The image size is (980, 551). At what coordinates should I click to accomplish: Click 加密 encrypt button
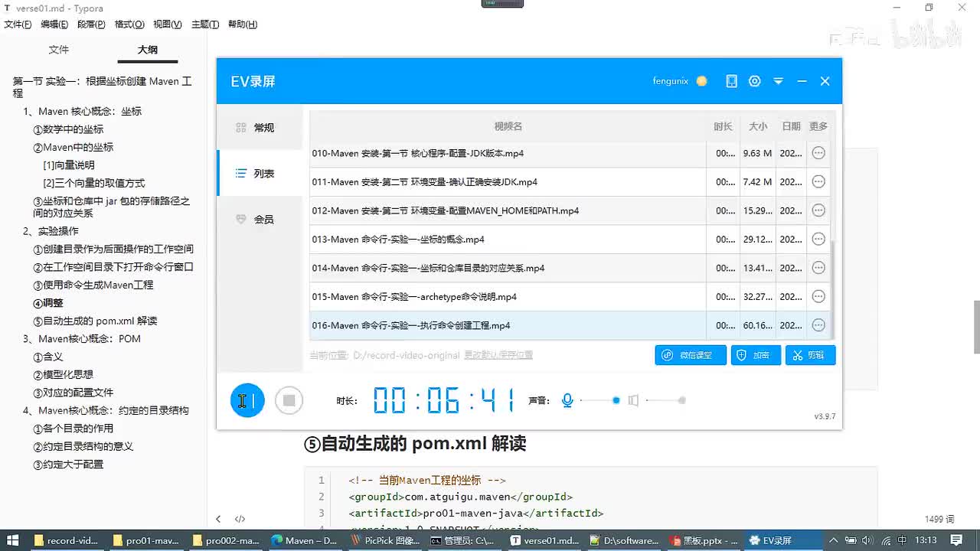click(756, 355)
